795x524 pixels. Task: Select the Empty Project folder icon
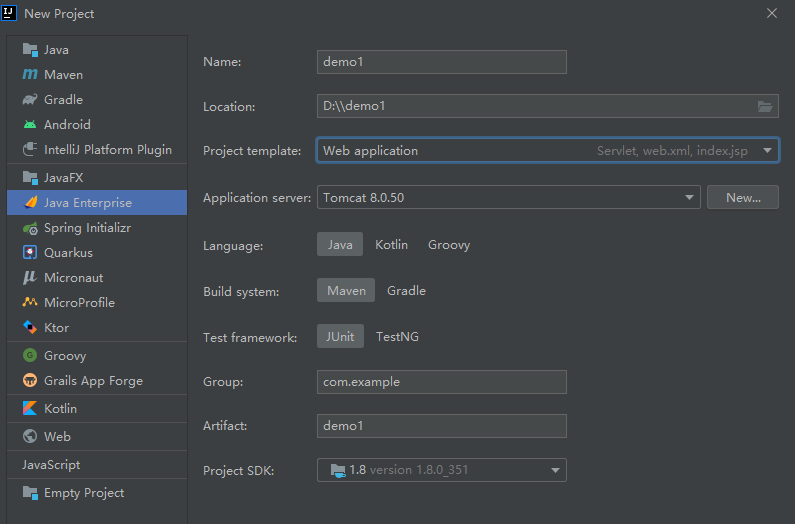(x=30, y=493)
